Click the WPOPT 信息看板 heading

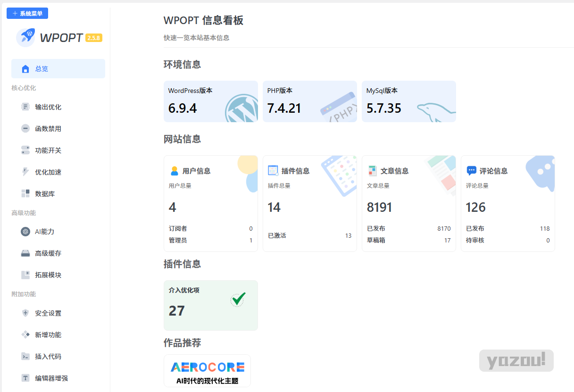(204, 20)
